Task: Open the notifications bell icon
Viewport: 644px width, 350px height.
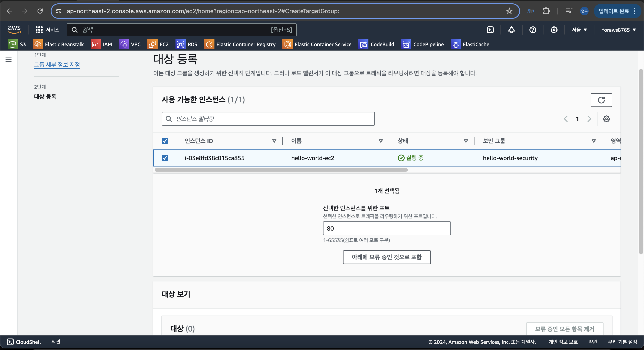Action: click(x=511, y=30)
